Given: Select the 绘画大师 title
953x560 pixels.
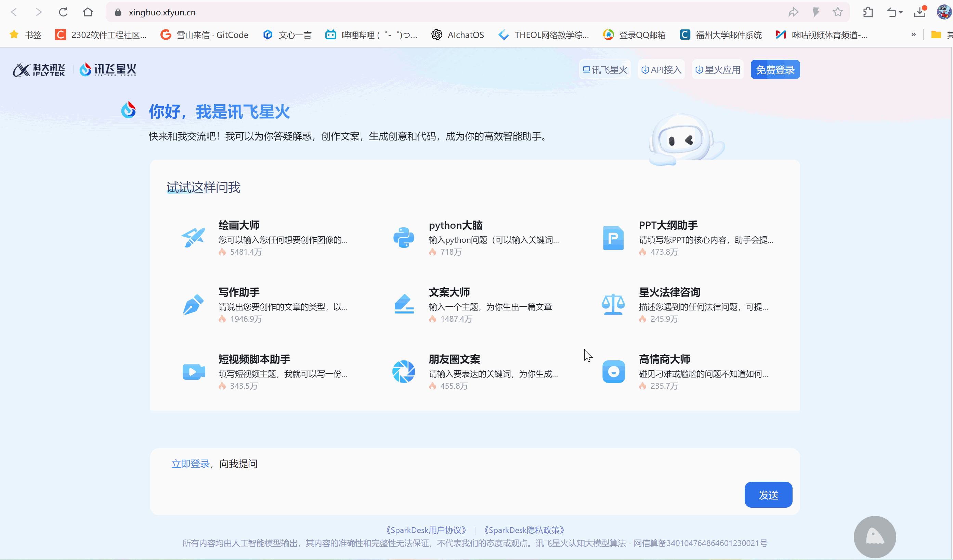Looking at the screenshot, I should [239, 225].
